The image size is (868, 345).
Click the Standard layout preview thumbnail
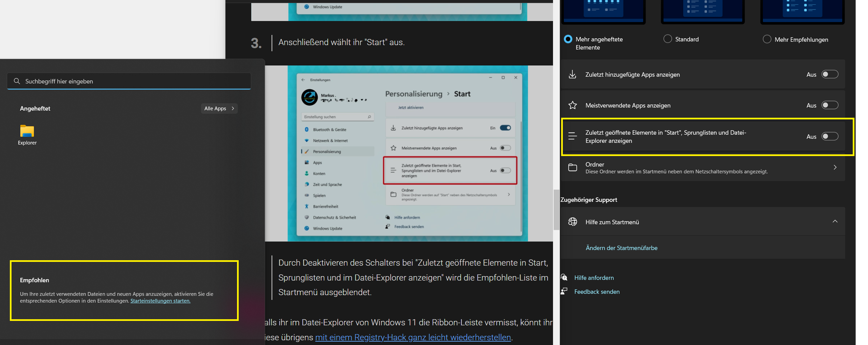coord(703,12)
